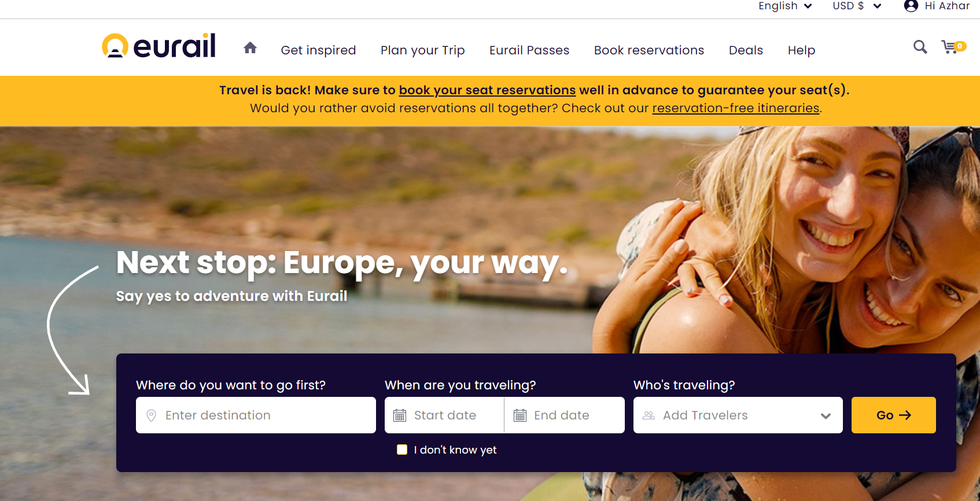Open the Plan your Trip menu
This screenshot has height=501, width=980.
coord(423,50)
